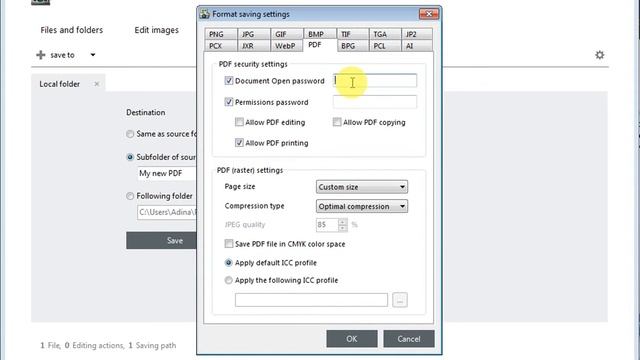
Task: Enable Save PDF file in CMYK color space
Action: tap(229, 244)
